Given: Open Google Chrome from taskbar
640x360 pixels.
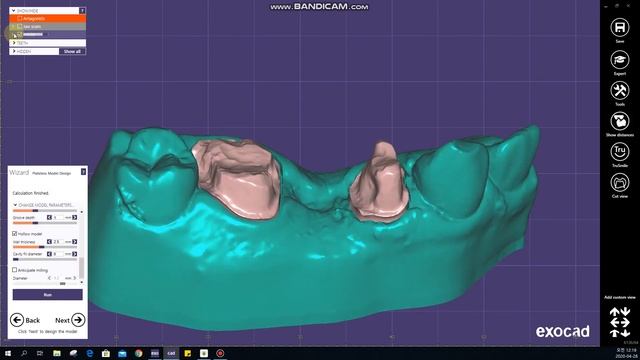Looking at the screenshot, I should 138,353.
